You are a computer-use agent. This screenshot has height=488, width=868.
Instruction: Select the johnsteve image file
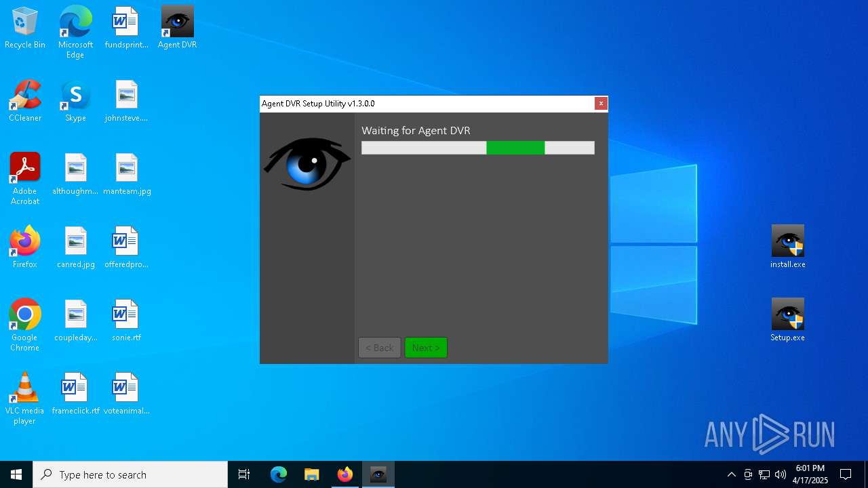click(126, 102)
